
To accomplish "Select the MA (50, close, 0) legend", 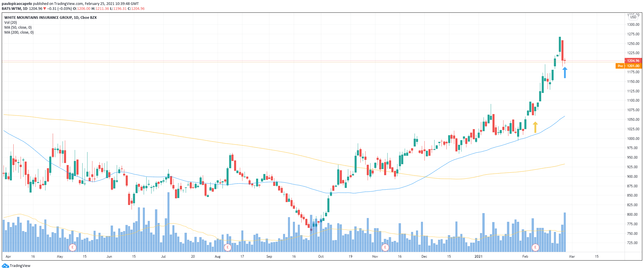I will click(18, 28).
